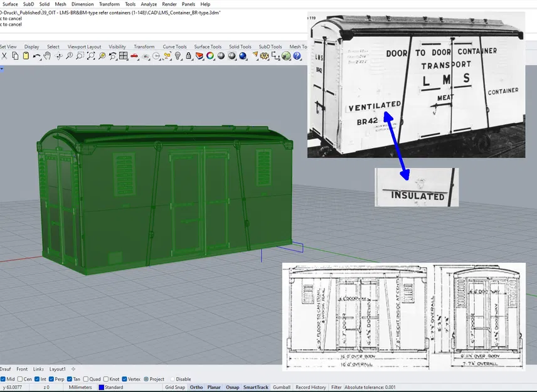Undo the last command with toolbar icon
537x392 pixels.
tap(36, 56)
